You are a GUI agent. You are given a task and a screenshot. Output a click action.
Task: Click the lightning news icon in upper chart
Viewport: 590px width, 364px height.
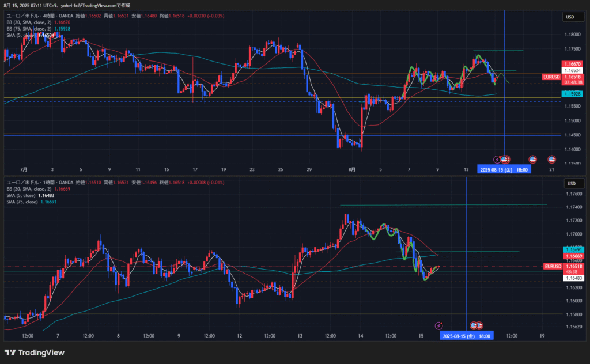(497, 159)
